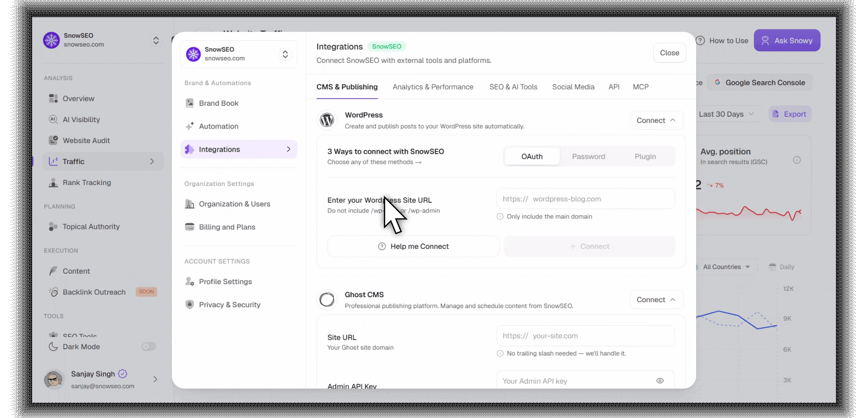This screenshot has width=868, height=418.
Task: Select the OAuth connection method
Action: pyautogui.click(x=532, y=157)
